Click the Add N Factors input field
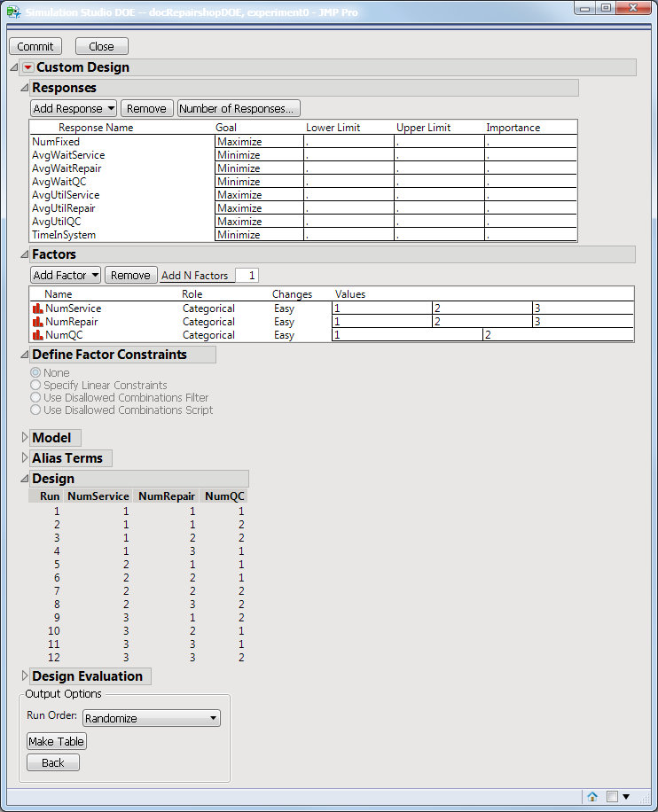Viewport: 658px width, 812px height. click(247, 275)
